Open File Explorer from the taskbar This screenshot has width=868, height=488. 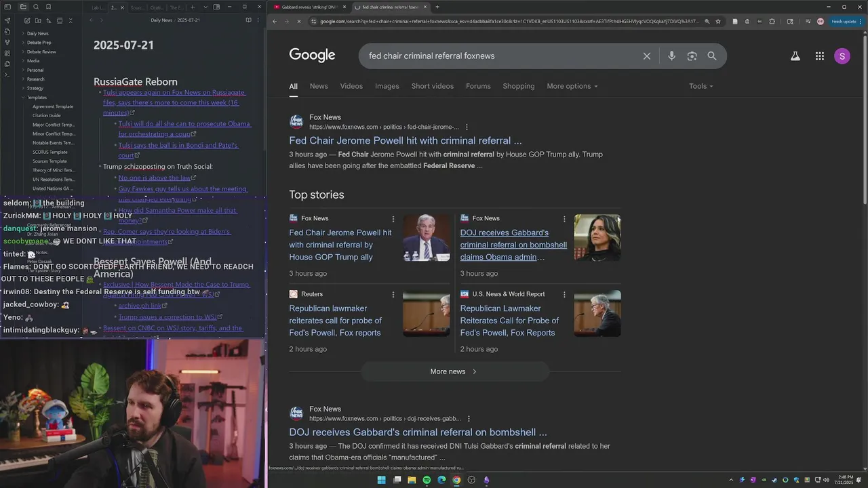coord(412,480)
